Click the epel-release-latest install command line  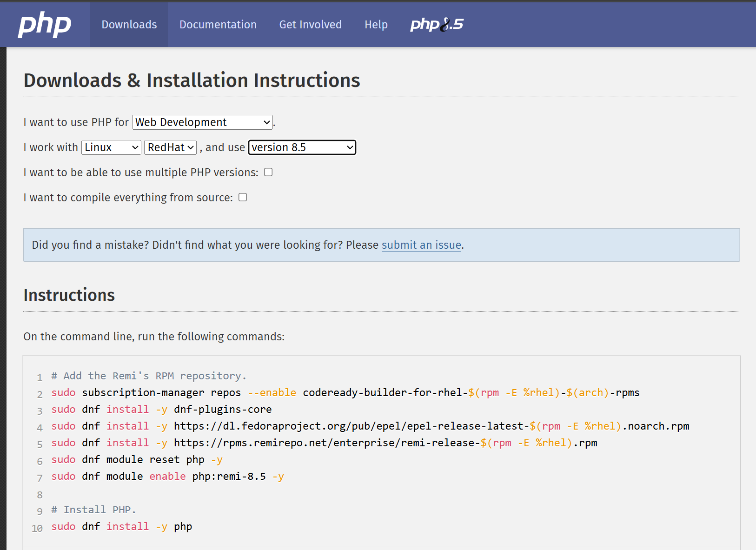tap(370, 426)
